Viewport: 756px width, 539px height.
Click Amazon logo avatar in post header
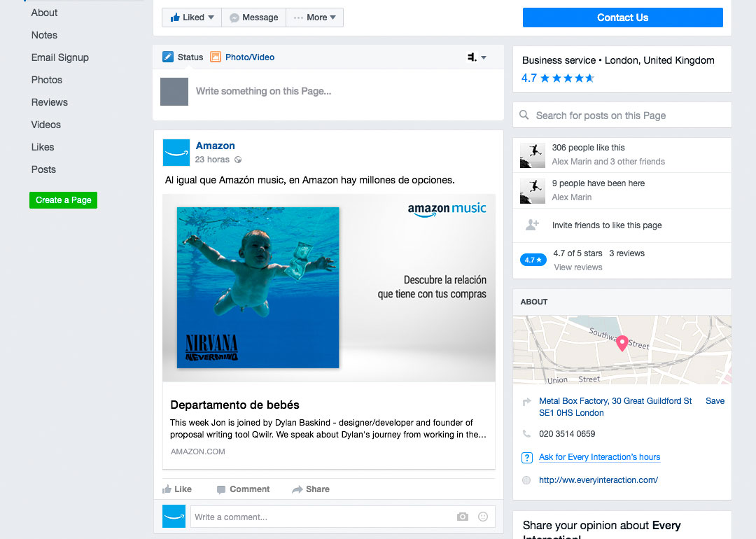(176, 153)
